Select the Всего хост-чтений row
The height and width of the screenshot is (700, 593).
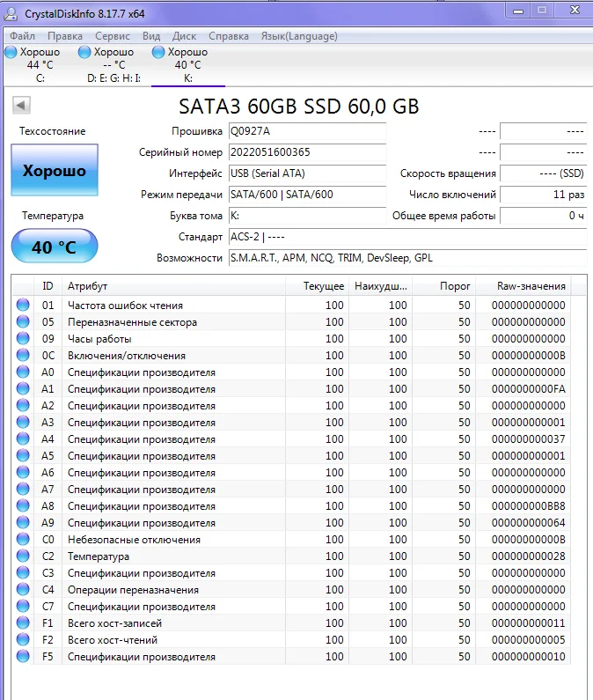coord(291,640)
